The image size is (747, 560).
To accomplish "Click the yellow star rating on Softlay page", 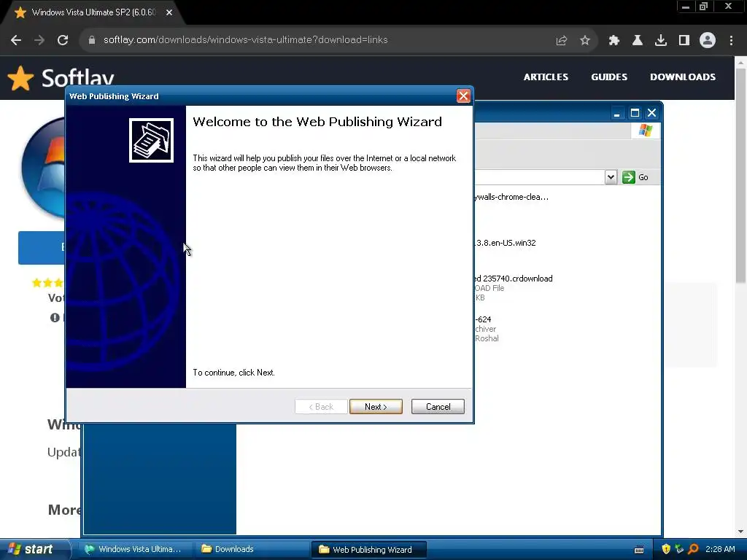I will (x=47, y=283).
